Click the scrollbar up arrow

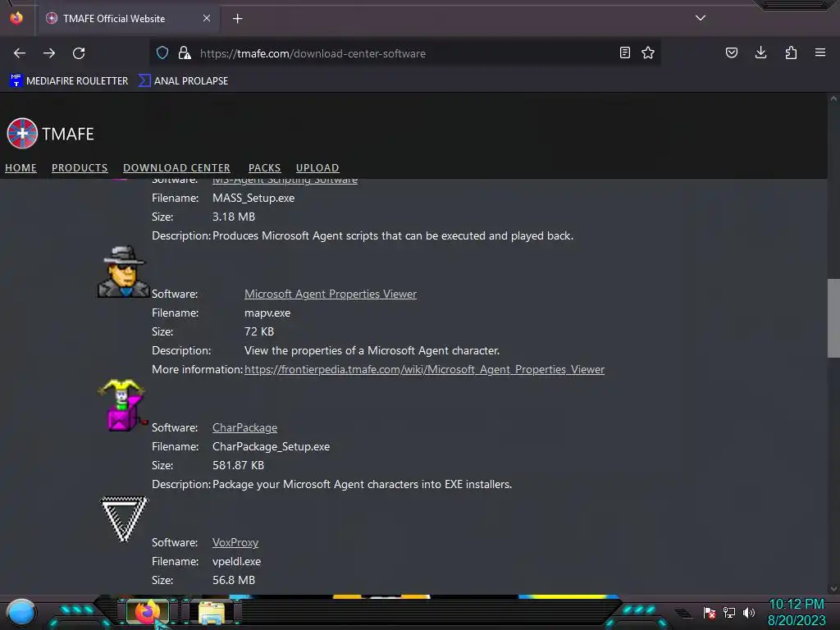pyautogui.click(x=833, y=98)
